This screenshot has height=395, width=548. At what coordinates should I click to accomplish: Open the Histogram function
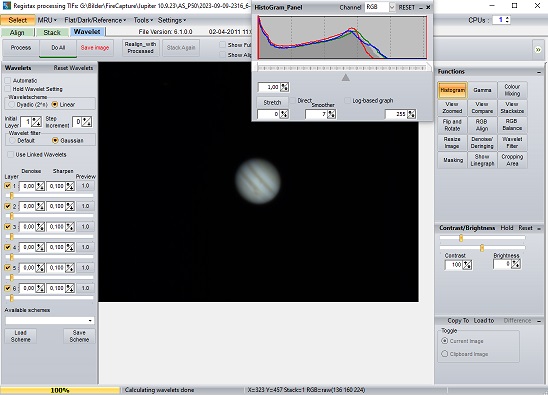coord(452,90)
